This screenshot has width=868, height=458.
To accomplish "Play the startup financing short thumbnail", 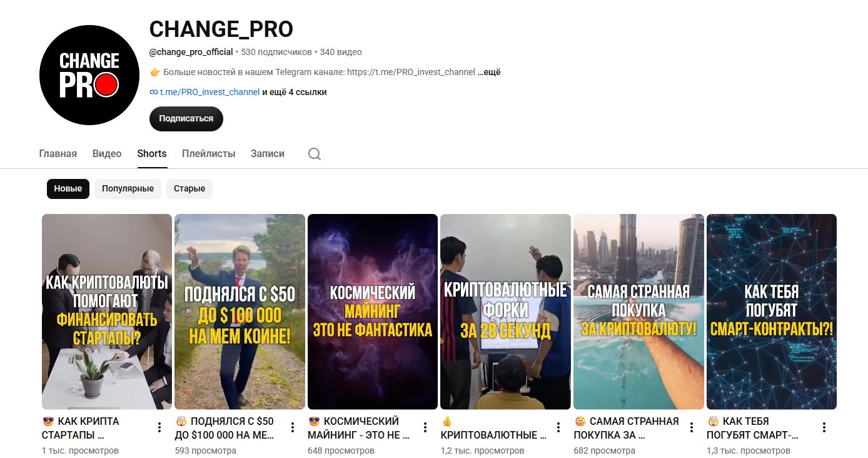I will (x=107, y=312).
